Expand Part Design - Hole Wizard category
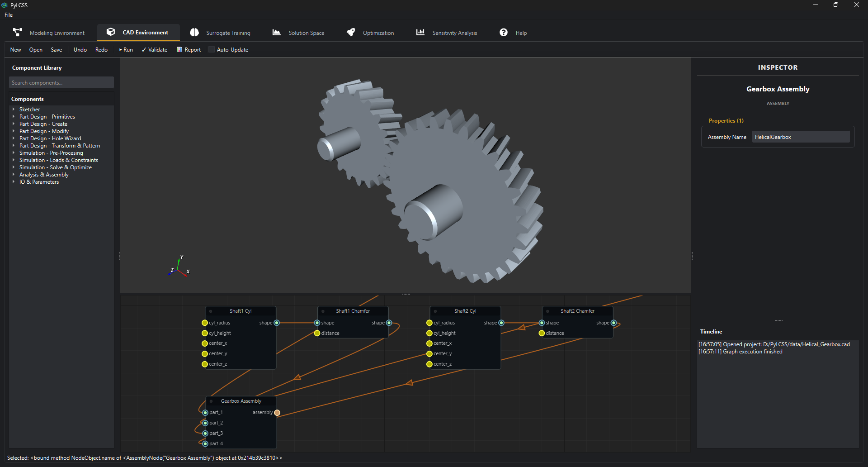The height and width of the screenshot is (467, 868). [14, 138]
